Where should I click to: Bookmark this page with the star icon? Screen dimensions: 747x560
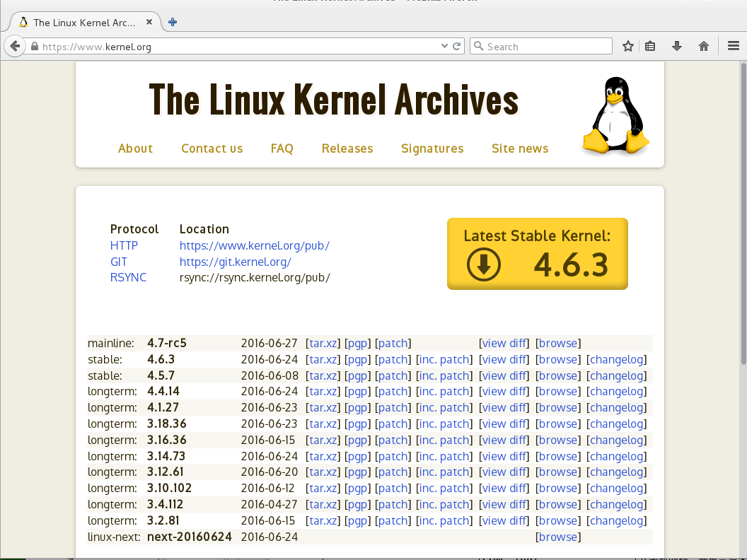(x=628, y=46)
